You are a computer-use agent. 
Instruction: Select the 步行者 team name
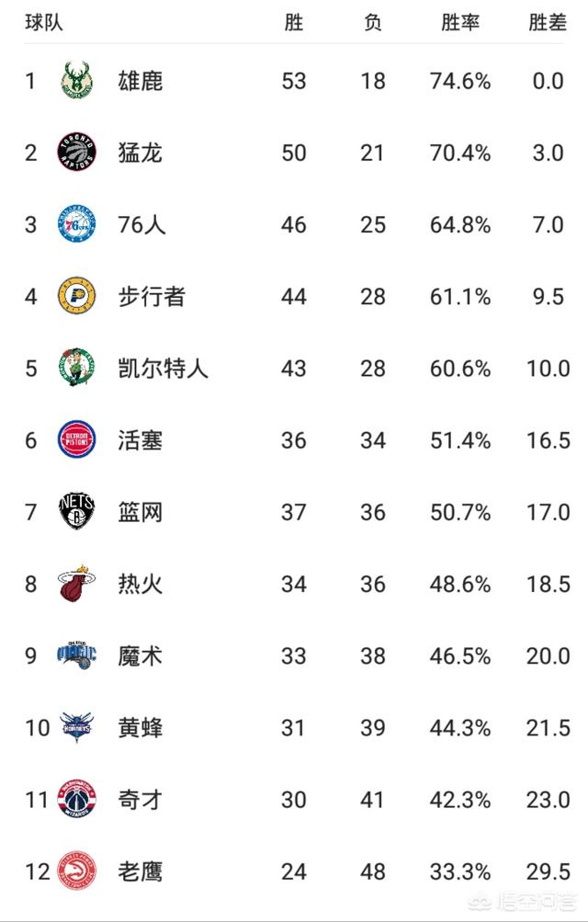pyautogui.click(x=152, y=296)
